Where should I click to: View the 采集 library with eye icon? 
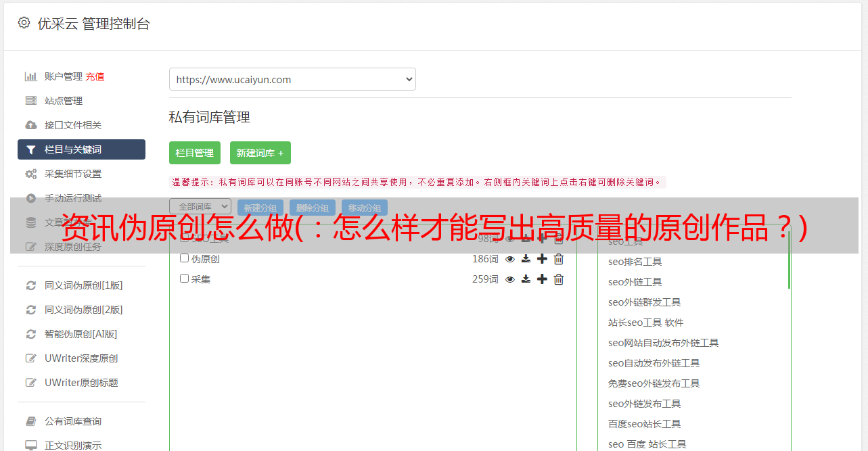pos(510,279)
